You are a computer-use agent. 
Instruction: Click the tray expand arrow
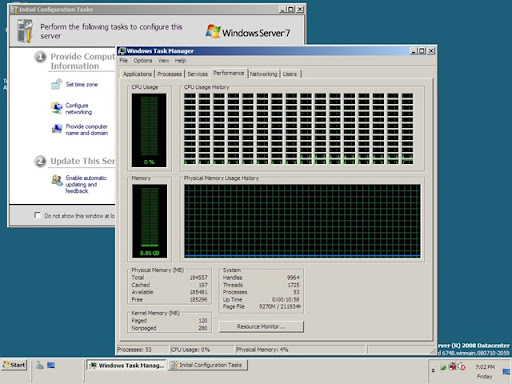pyautogui.click(x=433, y=370)
